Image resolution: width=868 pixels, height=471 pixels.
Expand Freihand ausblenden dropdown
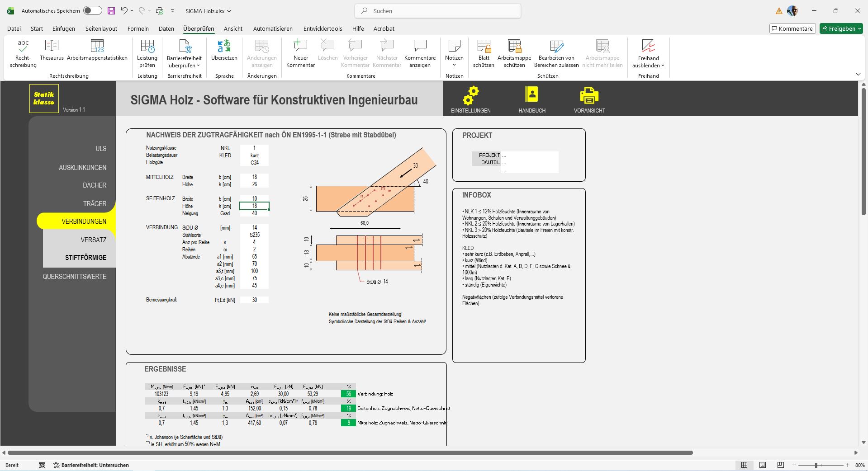tap(663, 66)
